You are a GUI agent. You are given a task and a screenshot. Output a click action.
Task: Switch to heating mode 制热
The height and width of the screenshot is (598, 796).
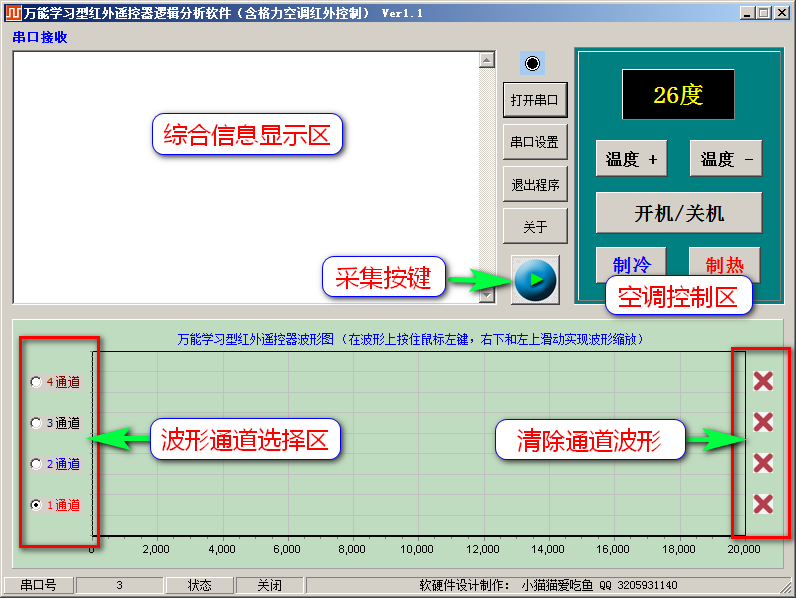pos(724,265)
